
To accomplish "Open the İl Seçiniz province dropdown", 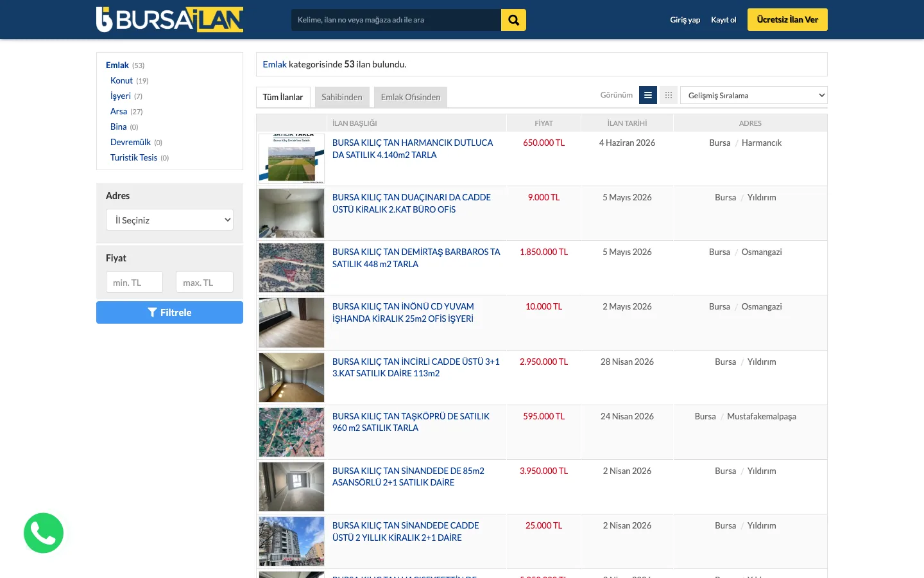I will (x=169, y=220).
